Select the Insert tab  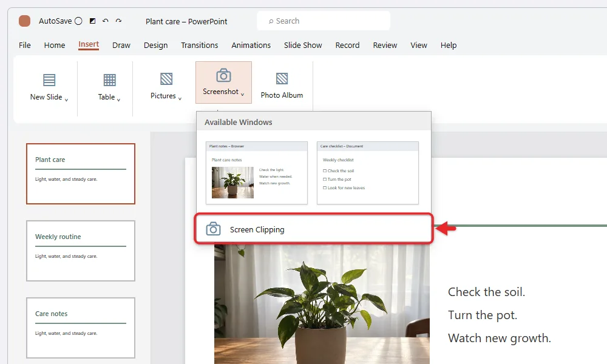89,44
